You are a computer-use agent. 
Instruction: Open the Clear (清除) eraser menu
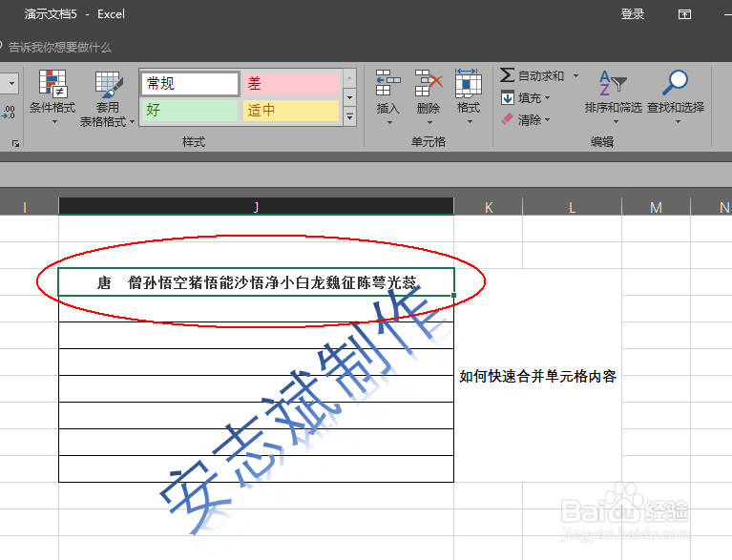click(x=526, y=120)
